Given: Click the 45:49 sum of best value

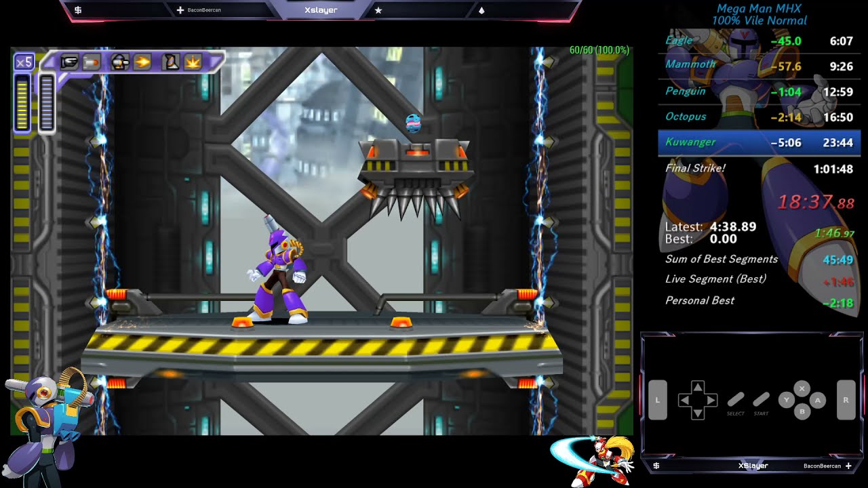Looking at the screenshot, I should [x=838, y=260].
